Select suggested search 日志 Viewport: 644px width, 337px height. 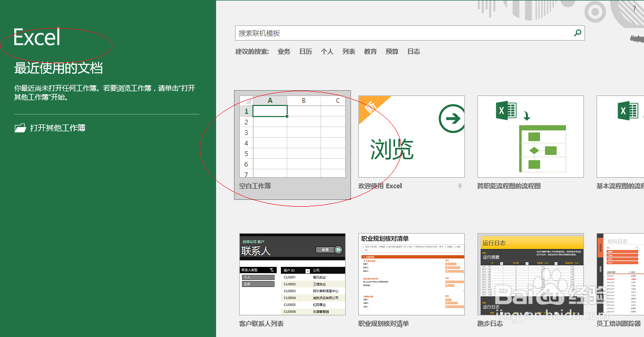[x=414, y=52]
